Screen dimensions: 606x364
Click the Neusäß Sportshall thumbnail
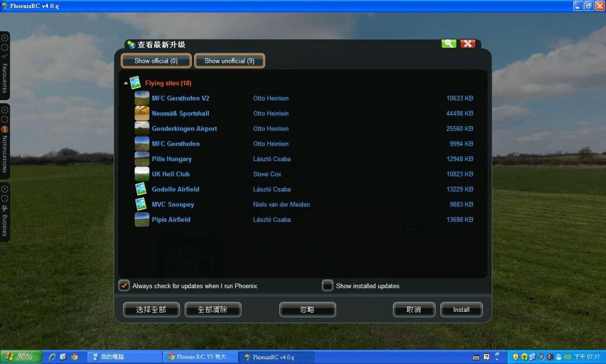point(142,113)
